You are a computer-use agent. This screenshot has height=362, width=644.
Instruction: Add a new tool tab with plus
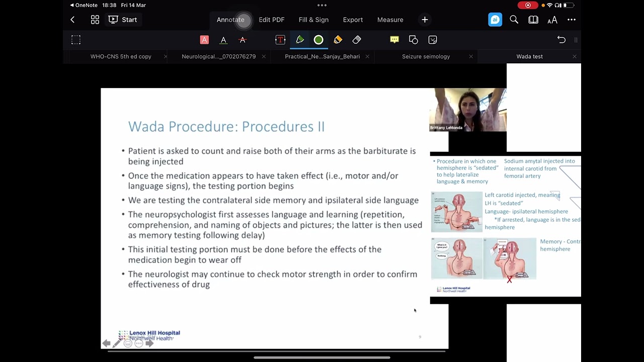click(x=425, y=20)
